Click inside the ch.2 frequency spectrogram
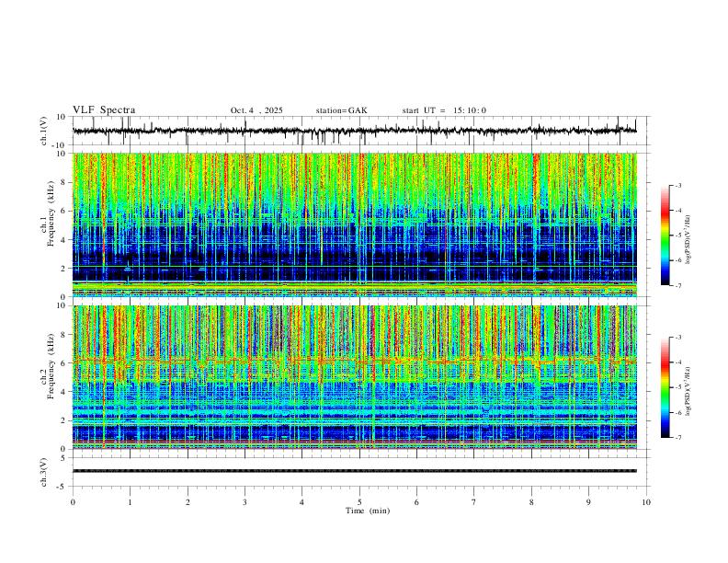The width and height of the screenshot is (728, 563). (354, 377)
